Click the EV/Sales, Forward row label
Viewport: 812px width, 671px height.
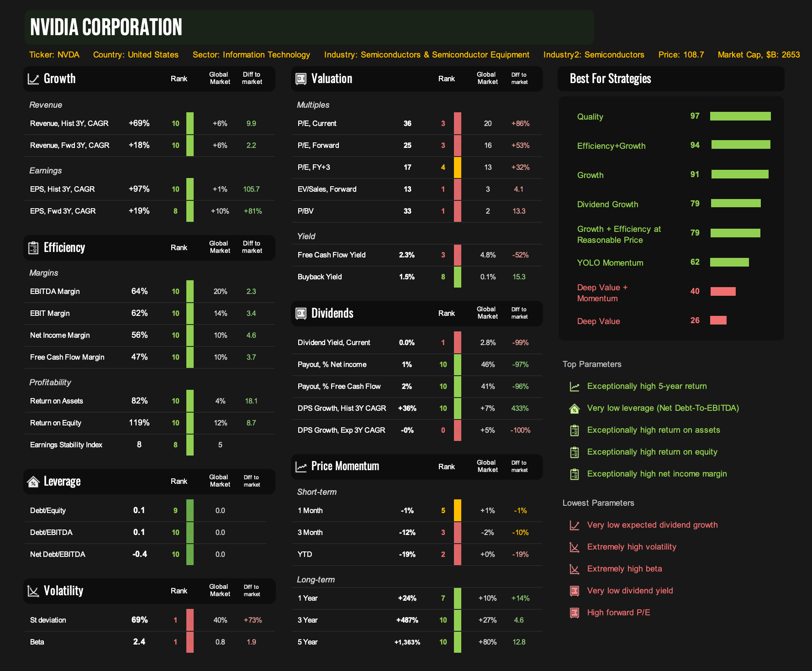tap(327, 189)
